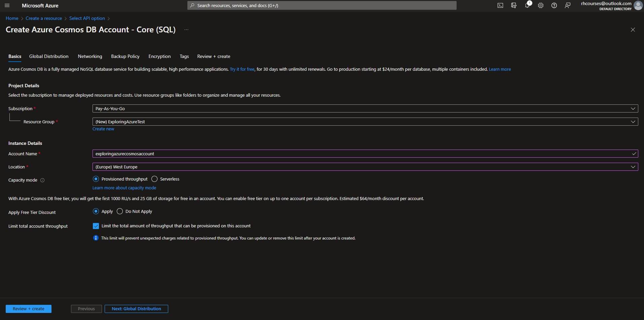Choose Apply for Free Tier Discount
Viewport: 644px width, 320px height.
point(96,211)
